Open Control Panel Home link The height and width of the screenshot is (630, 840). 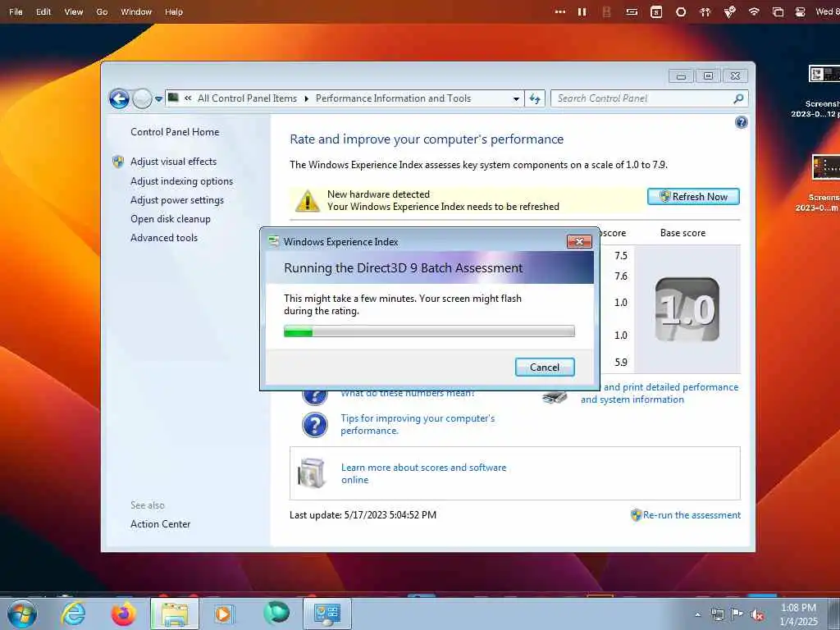click(x=175, y=132)
